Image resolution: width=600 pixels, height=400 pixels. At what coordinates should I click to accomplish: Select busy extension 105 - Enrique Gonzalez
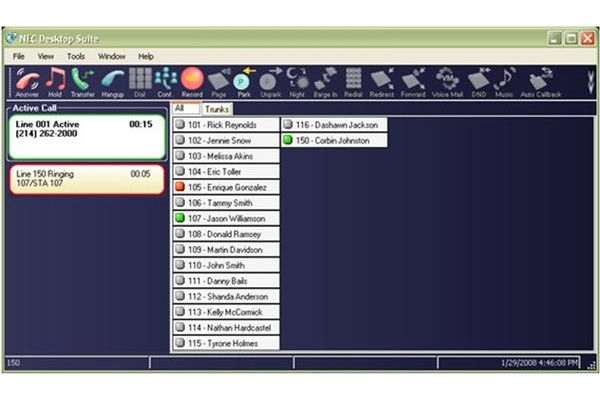click(226, 187)
